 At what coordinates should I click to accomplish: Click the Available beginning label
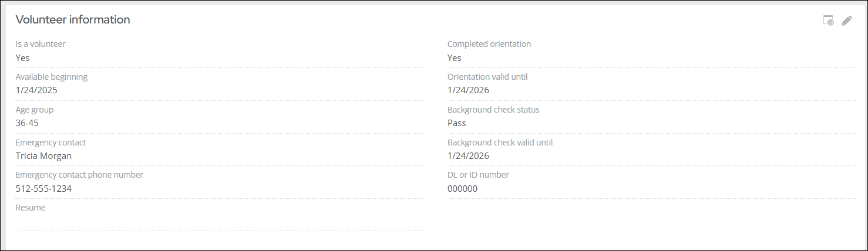[x=52, y=77]
